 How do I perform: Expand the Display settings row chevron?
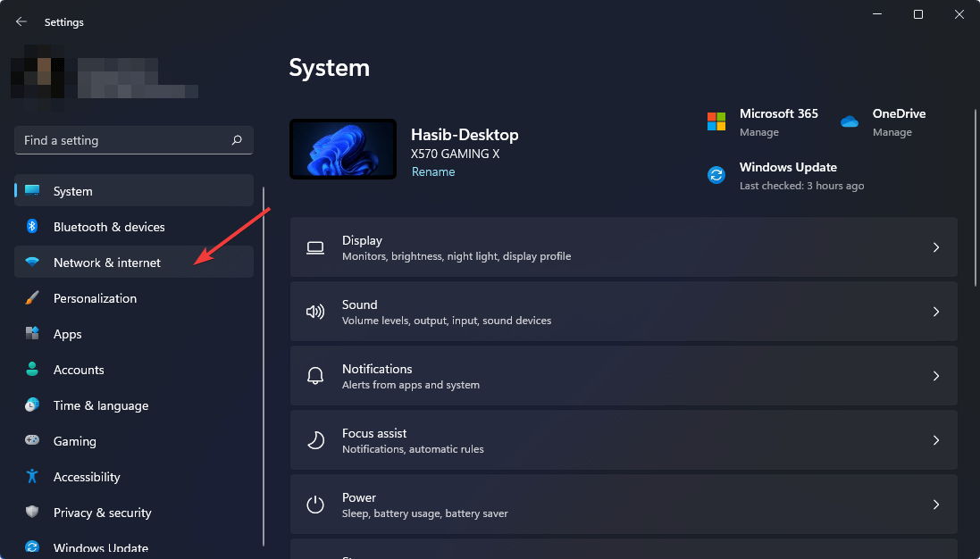tap(936, 247)
